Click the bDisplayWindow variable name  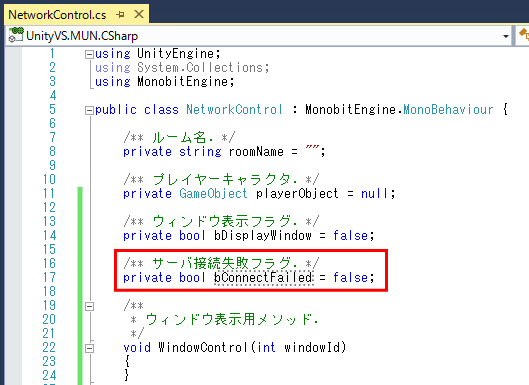[x=263, y=236]
